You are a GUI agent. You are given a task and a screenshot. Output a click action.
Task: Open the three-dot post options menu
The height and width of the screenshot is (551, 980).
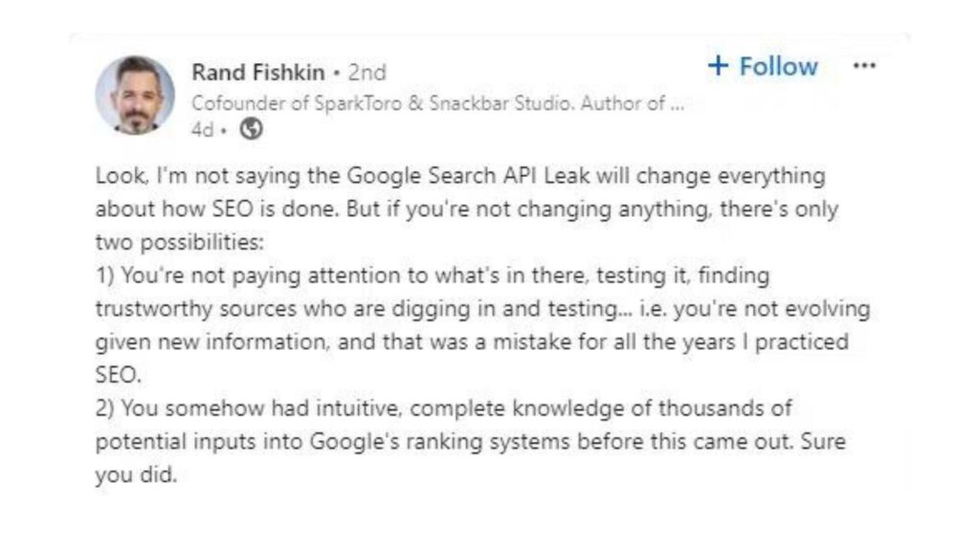point(863,66)
